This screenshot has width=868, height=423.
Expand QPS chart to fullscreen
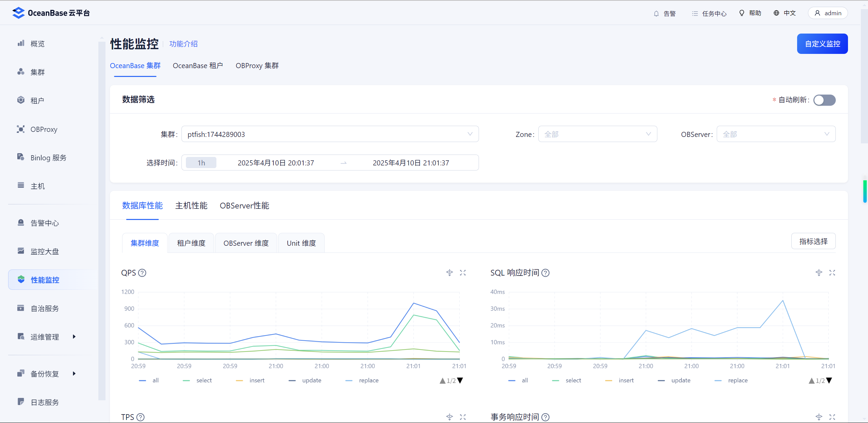463,273
